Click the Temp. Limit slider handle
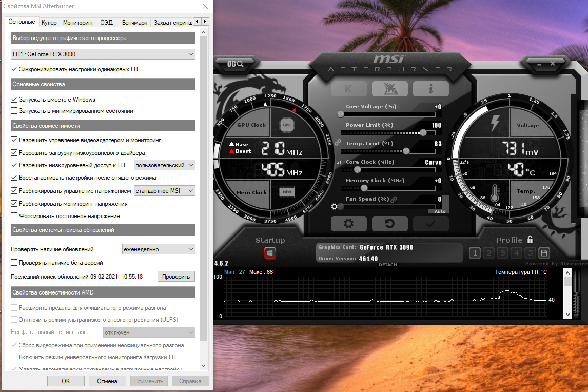 (406, 151)
